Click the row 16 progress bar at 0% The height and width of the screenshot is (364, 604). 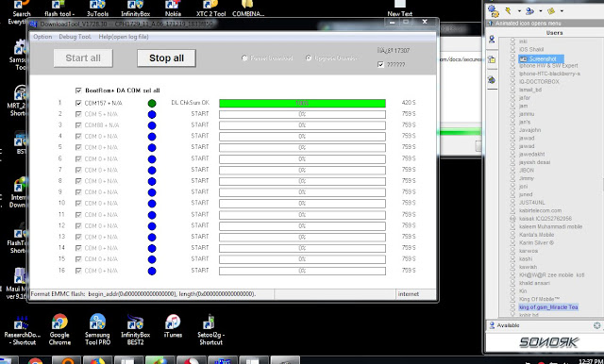[x=302, y=271]
